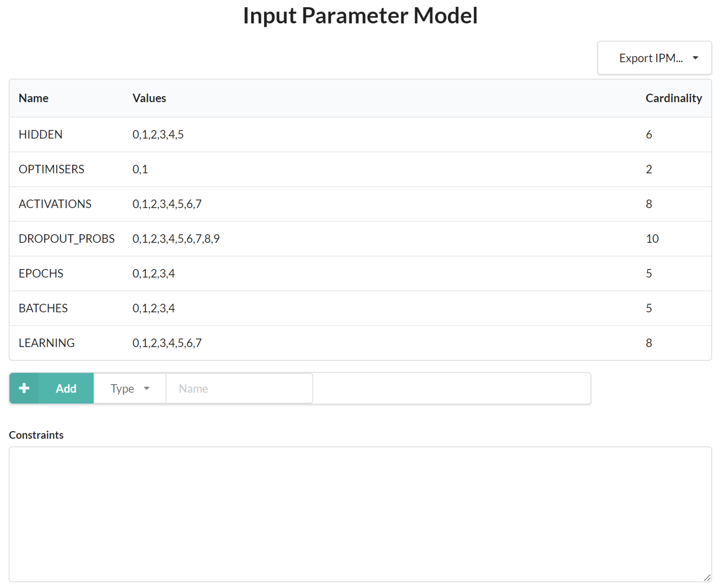Click the plus icon on Add button
Viewport: 721px width, 588px height.
point(24,388)
